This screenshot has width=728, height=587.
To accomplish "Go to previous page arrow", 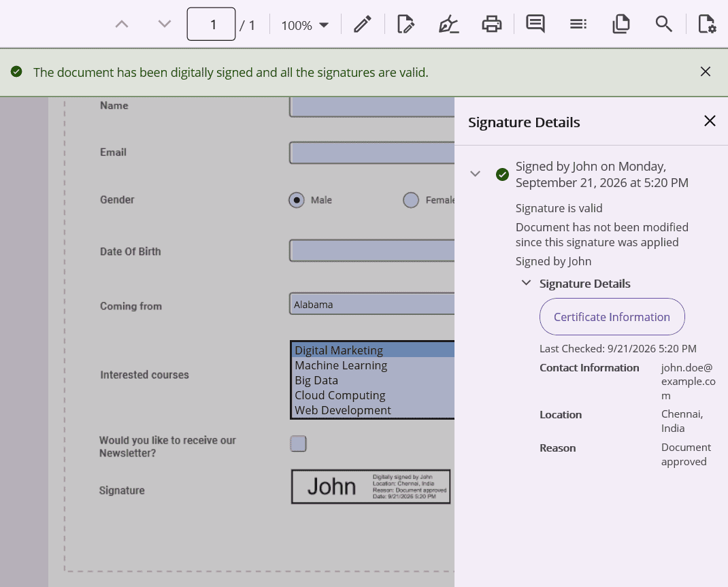I will click(x=122, y=24).
